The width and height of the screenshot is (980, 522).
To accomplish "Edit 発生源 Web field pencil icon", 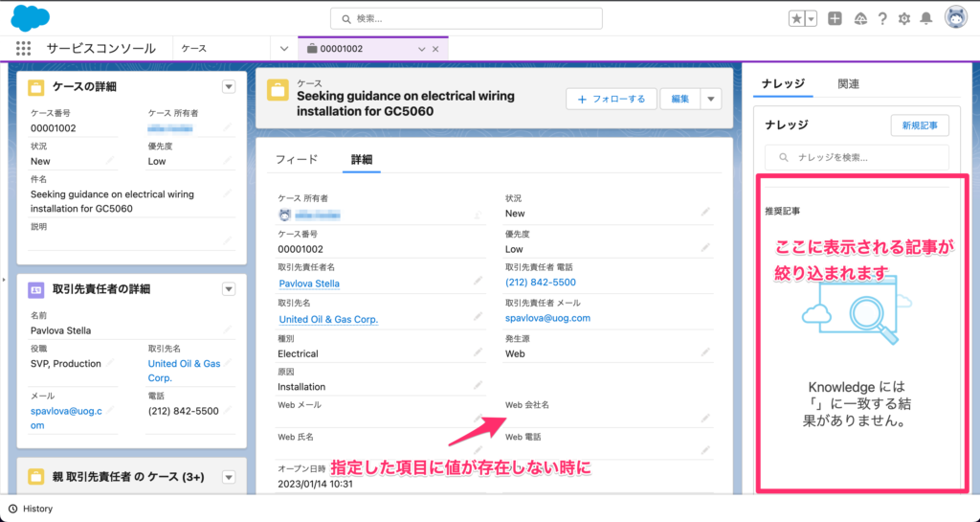I will click(705, 352).
